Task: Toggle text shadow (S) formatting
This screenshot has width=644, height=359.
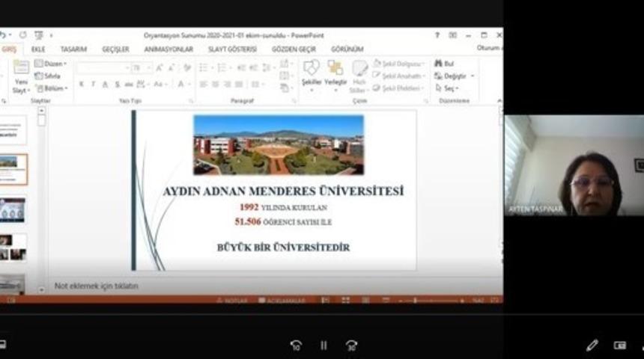Action: (117, 85)
